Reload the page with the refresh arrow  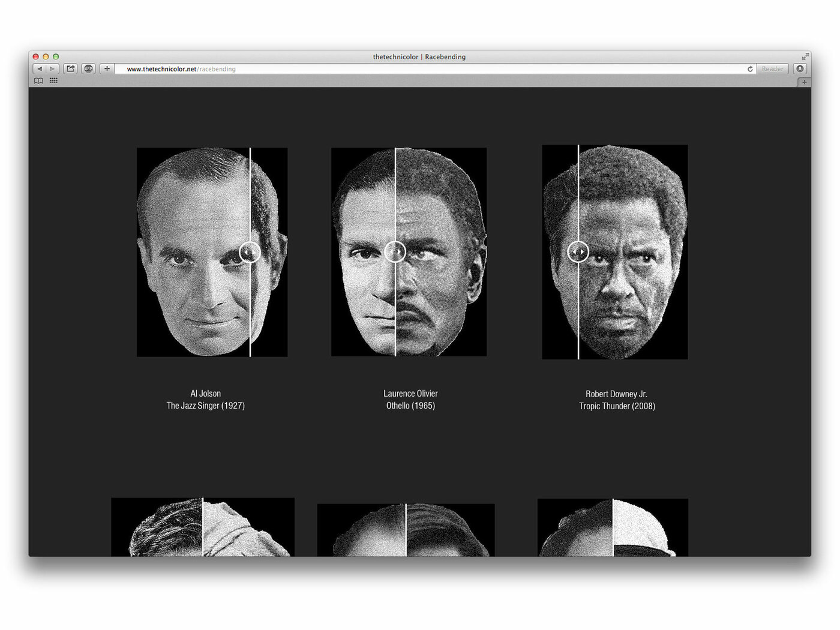[750, 69]
